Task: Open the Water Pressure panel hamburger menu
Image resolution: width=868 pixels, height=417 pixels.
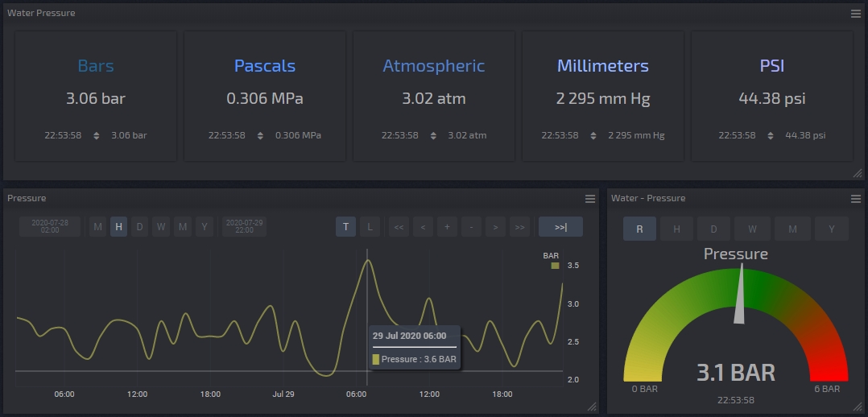Action: pyautogui.click(x=856, y=13)
